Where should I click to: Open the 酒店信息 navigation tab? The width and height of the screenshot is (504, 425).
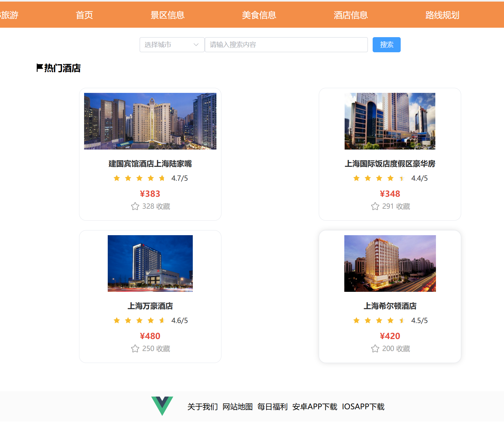(351, 15)
